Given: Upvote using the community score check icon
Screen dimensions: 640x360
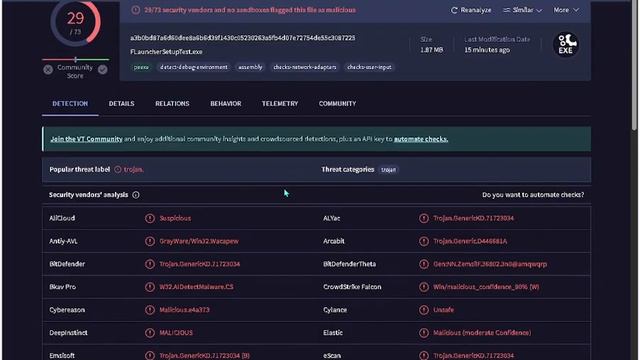Looking at the screenshot, I should [x=102, y=70].
